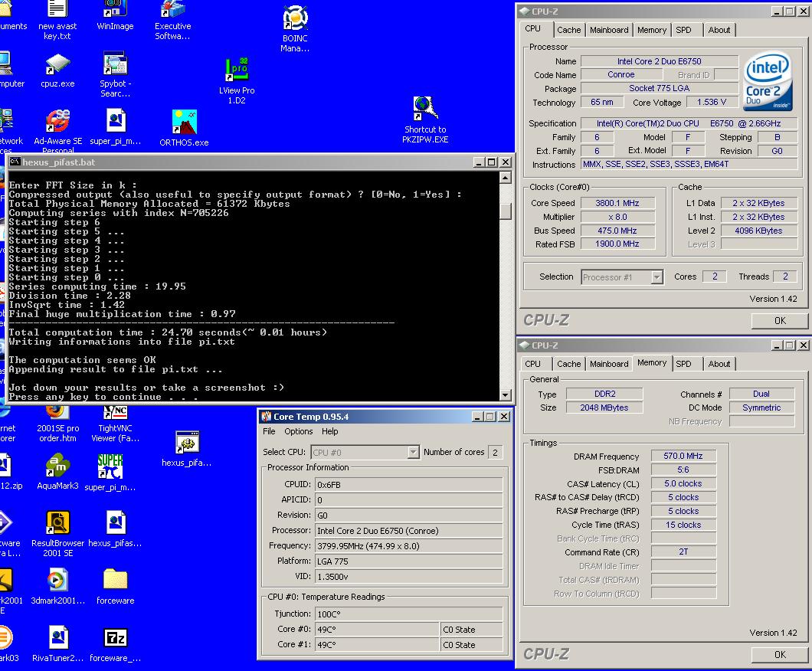The image size is (812, 671).
Task: Open ResultBrowser 2001 SE icon
Action: pyautogui.click(x=57, y=533)
